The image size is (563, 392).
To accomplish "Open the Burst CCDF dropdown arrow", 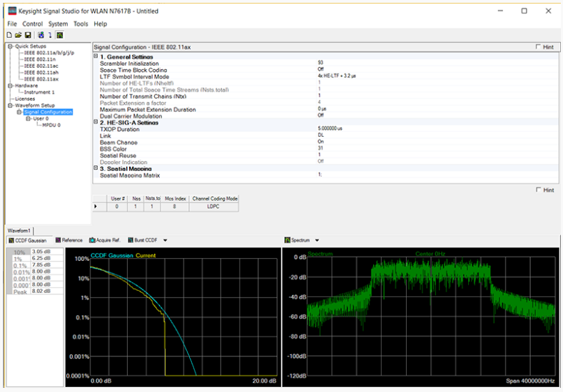I will pyautogui.click(x=166, y=240).
